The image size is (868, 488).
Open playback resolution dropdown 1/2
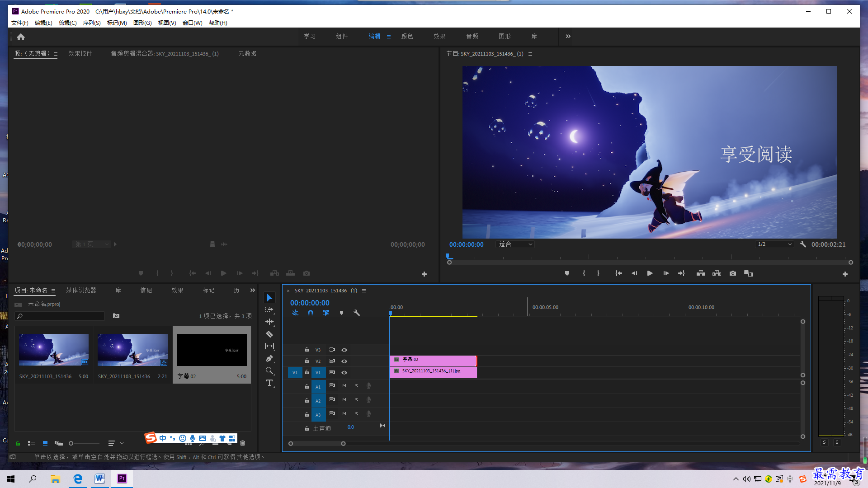coord(774,244)
